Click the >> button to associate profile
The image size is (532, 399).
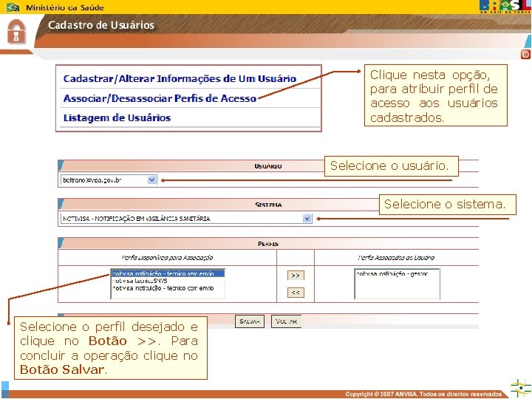pyautogui.click(x=296, y=275)
